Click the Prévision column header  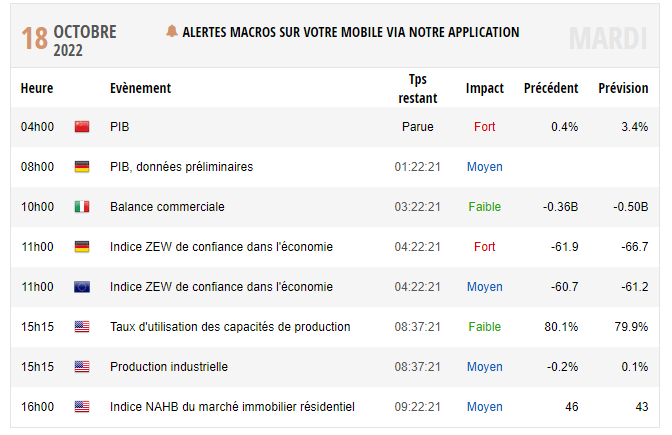click(x=623, y=88)
